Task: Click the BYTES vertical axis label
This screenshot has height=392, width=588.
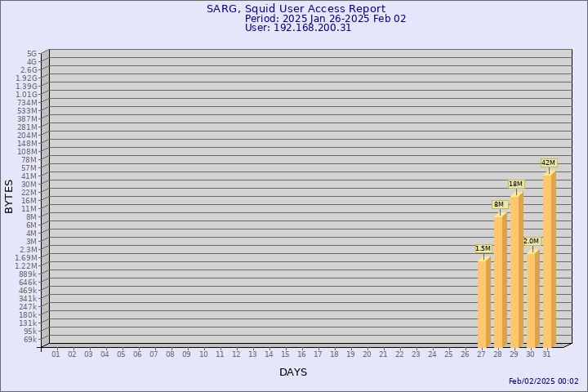Action: coord(9,196)
